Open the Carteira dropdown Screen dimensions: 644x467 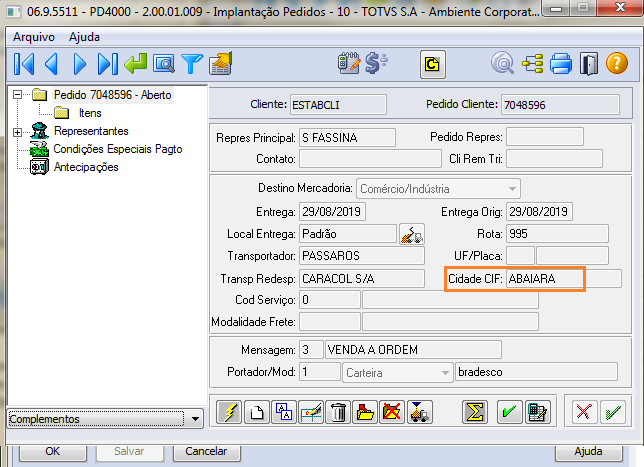[397, 373]
